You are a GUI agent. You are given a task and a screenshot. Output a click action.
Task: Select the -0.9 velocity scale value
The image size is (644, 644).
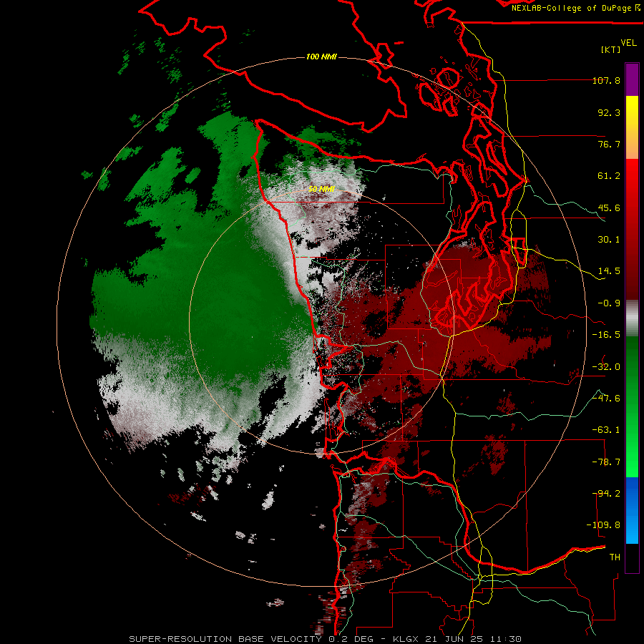tap(609, 303)
